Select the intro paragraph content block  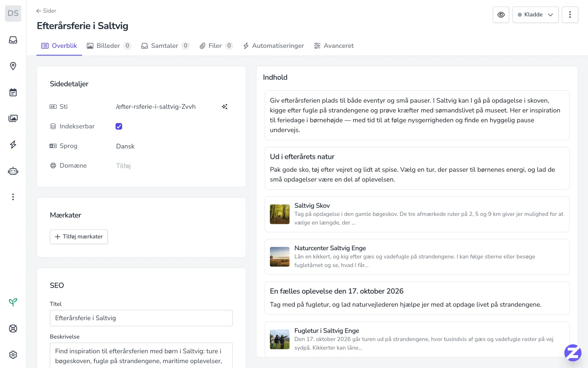417,115
